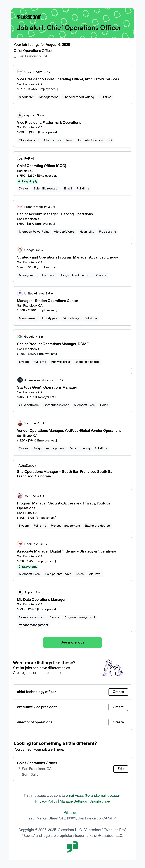Click the Unsubscribe link
Viewport: 145px width, 868px height.
99,801
